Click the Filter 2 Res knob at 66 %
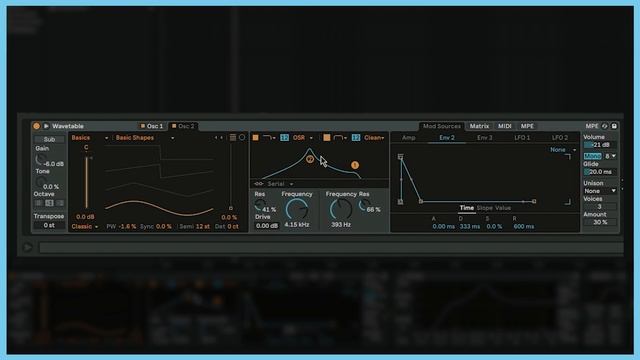Screen dimensions: 640x360 click(x=363, y=205)
